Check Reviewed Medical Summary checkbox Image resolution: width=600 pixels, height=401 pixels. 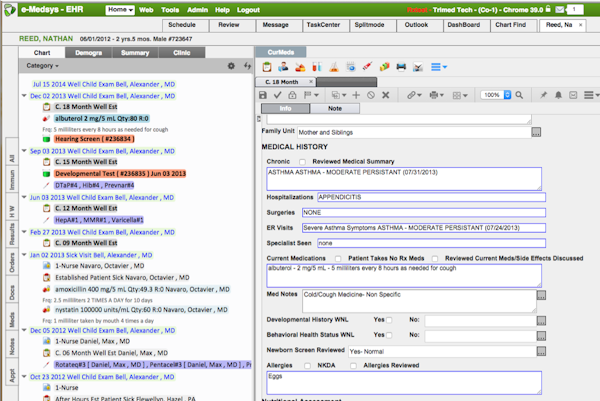pos(303,162)
